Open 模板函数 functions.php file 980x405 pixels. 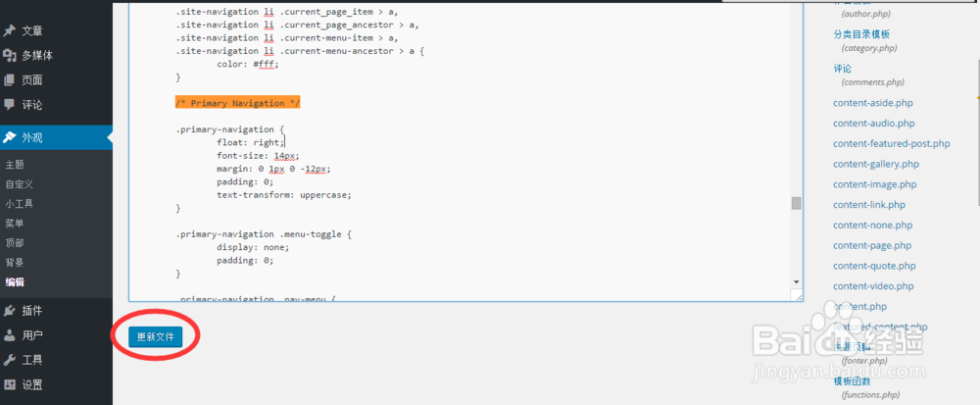point(852,380)
